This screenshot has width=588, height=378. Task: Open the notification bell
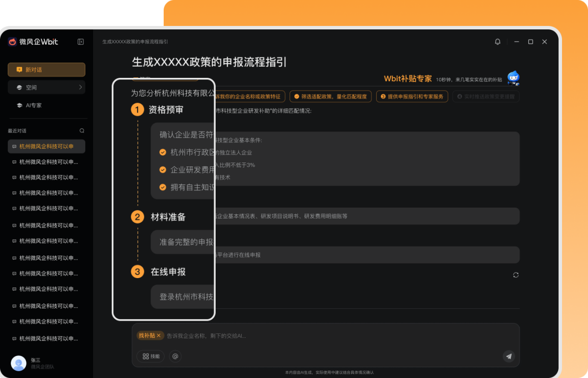tap(497, 42)
